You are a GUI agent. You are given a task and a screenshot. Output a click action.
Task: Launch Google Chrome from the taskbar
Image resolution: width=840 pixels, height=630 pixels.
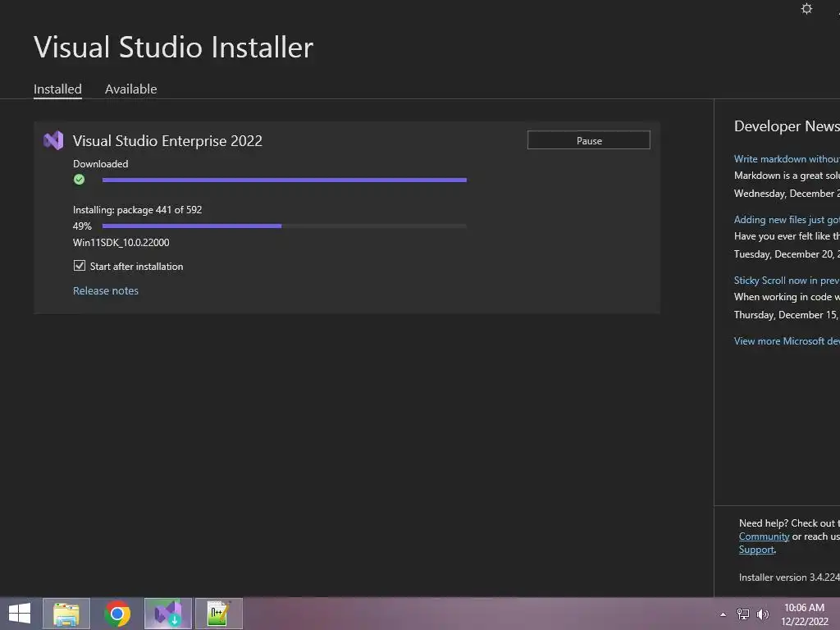point(117,614)
